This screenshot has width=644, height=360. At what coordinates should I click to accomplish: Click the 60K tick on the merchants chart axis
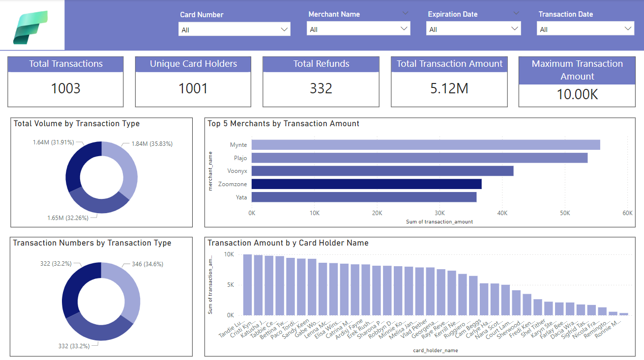(x=627, y=213)
